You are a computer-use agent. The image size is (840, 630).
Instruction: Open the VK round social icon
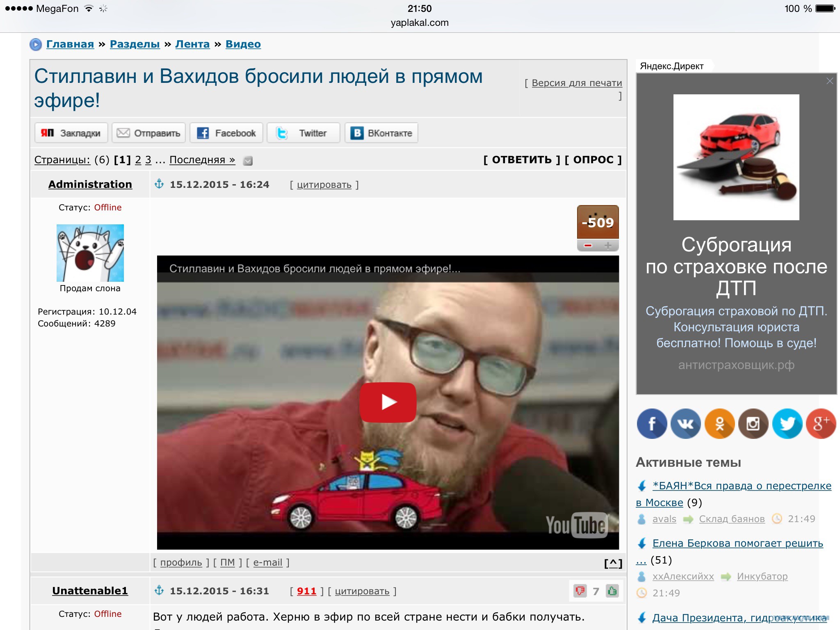point(685,424)
